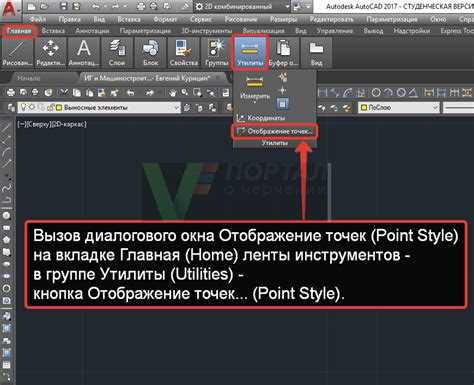Click the Save As icon in quick access toolbar

[76, 6]
